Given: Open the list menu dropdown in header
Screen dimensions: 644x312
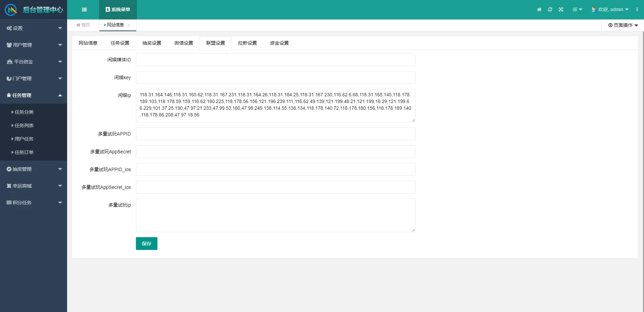Looking at the screenshot, I should pyautogui.click(x=577, y=9).
